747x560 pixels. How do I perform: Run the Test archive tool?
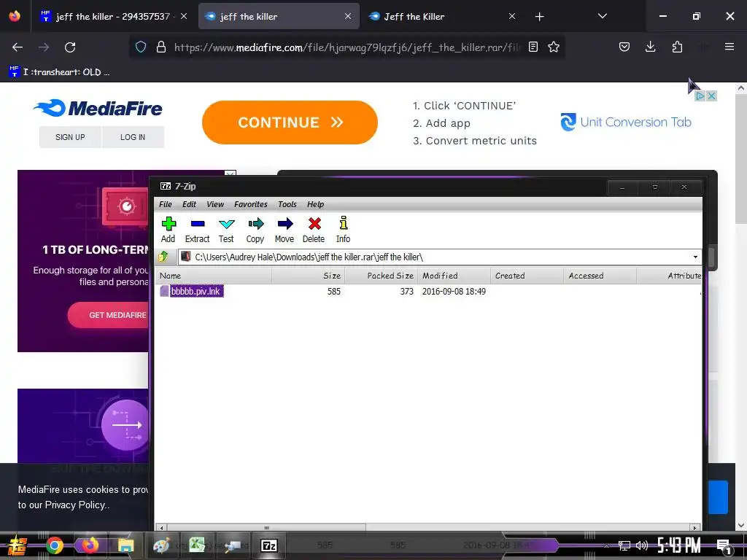[x=226, y=230]
